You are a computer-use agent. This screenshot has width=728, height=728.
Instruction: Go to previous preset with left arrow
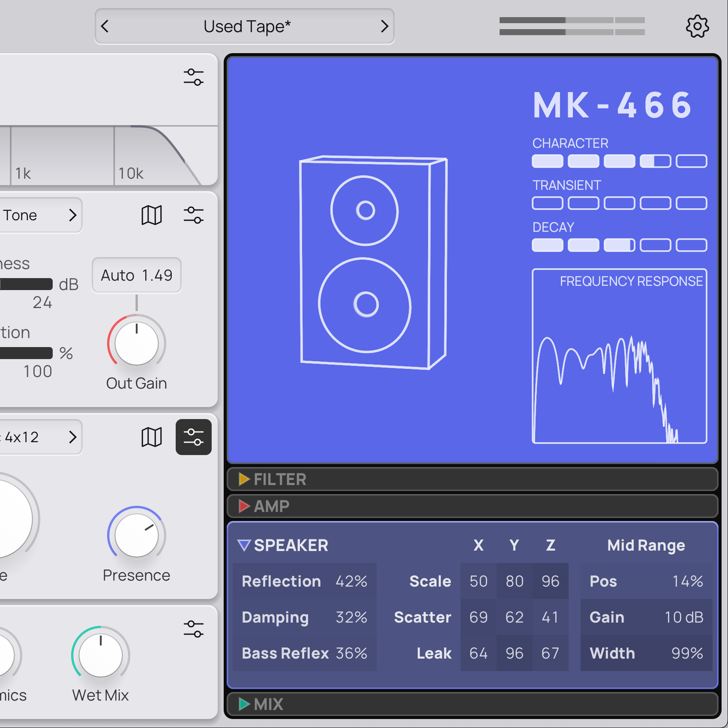pos(105,27)
